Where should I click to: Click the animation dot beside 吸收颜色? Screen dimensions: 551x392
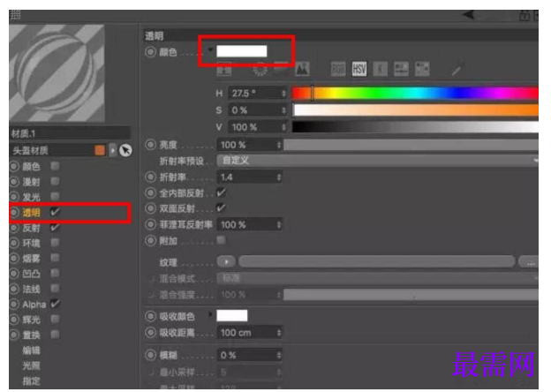click(x=150, y=316)
